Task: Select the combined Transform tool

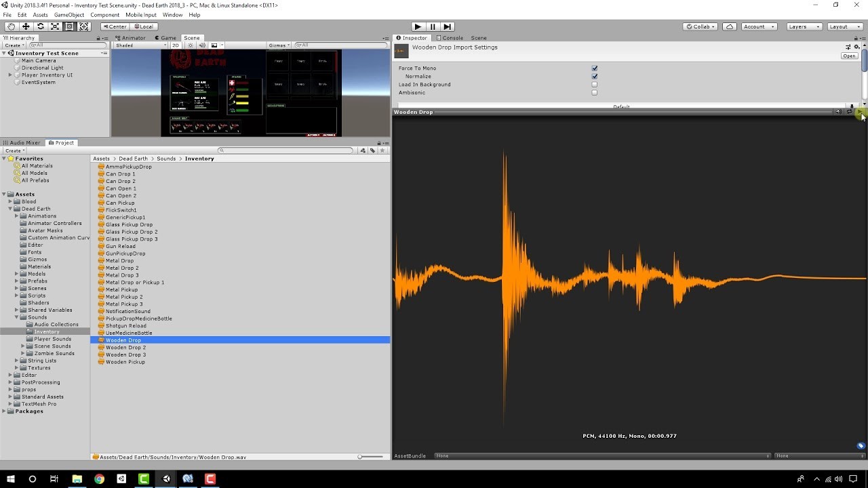Action: tap(84, 26)
